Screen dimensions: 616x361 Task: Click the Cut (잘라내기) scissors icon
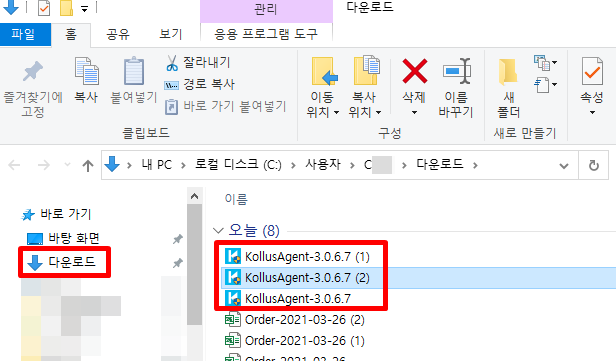pyautogui.click(x=172, y=63)
